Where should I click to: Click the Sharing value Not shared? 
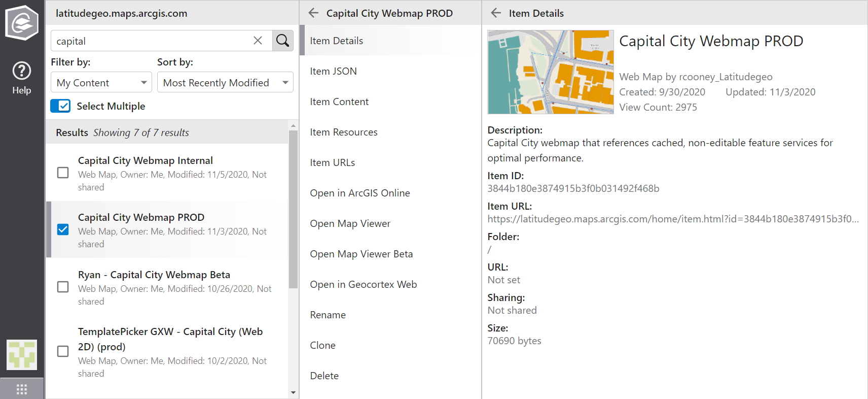tap(512, 310)
